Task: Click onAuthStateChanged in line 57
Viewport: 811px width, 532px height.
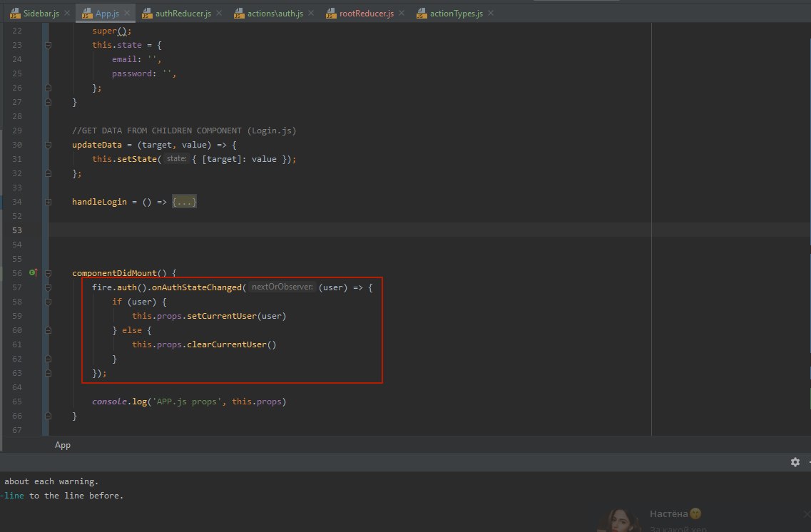Action: [197, 287]
